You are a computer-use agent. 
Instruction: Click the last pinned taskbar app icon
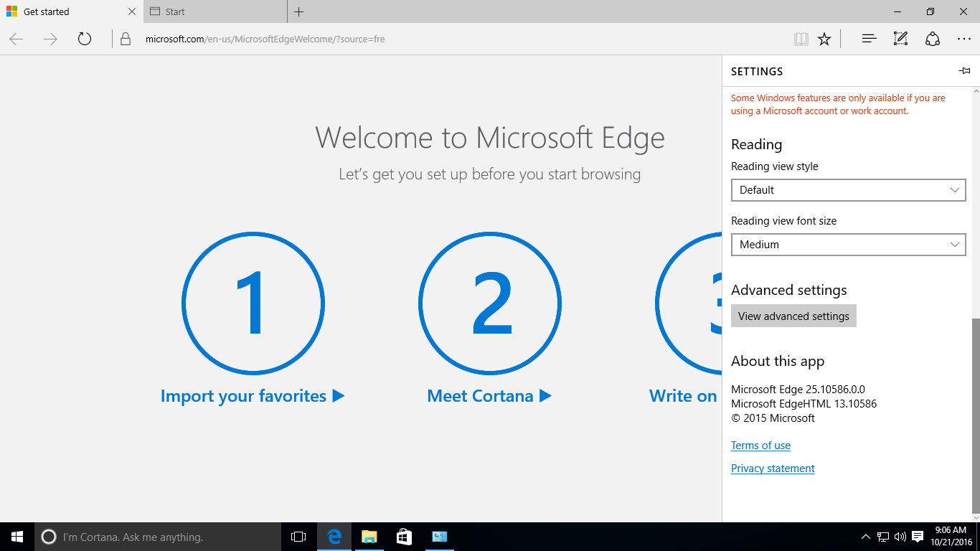(x=440, y=537)
